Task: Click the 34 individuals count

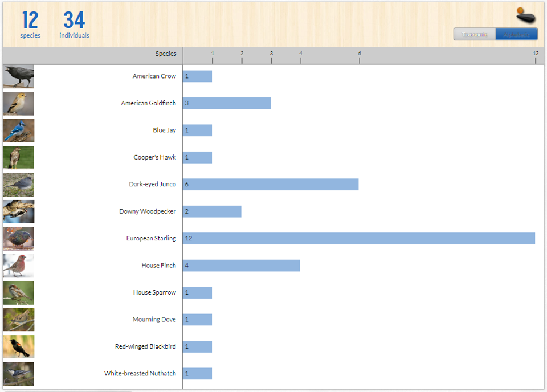Action: (x=74, y=24)
